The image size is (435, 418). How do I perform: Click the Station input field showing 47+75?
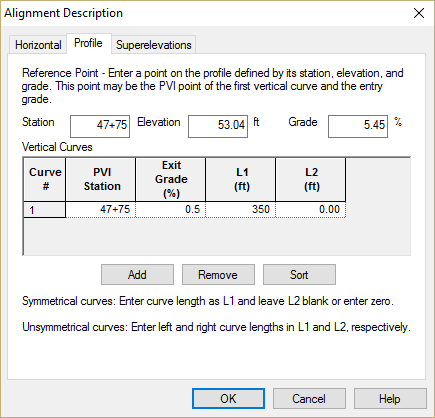coord(100,126)
